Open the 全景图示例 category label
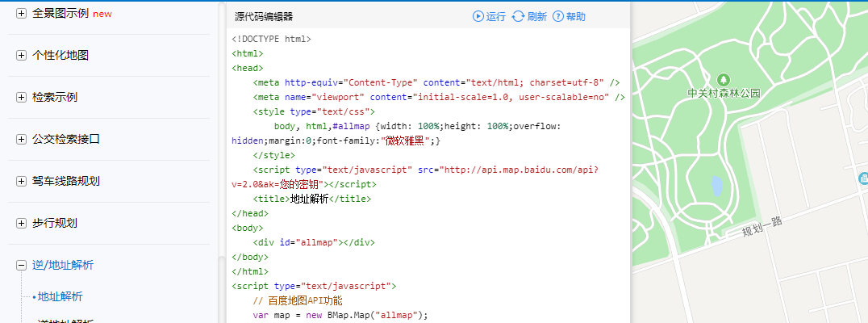 point(61,13)
